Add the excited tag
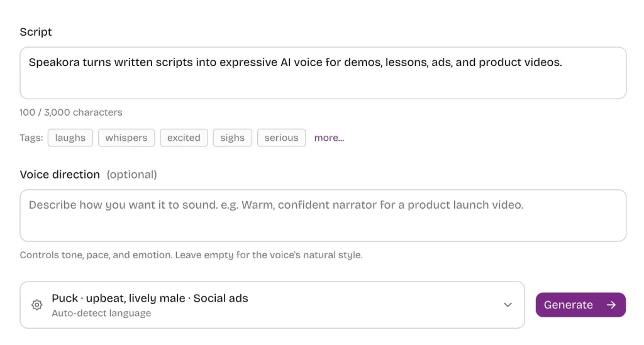 [x=184, y=138]
